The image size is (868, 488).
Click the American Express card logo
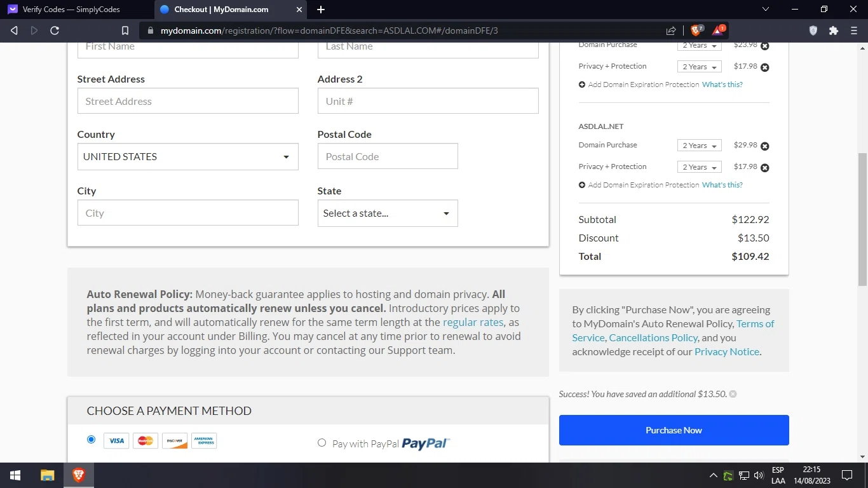[204, 440]
